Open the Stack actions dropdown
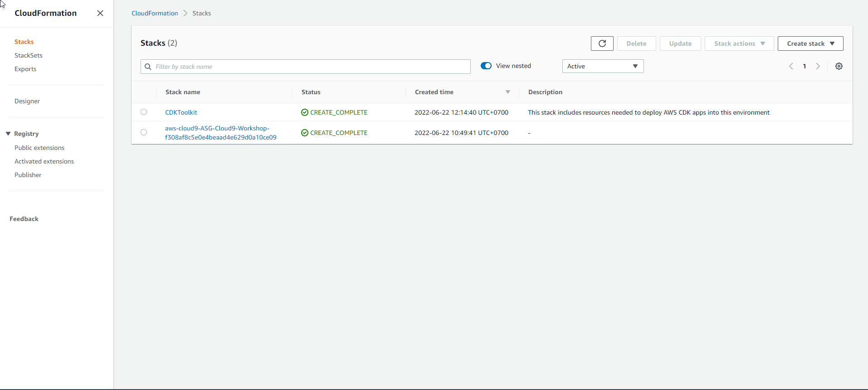This screenshot has height=390, width=868. pyautogui.click(x=739, y=43)
